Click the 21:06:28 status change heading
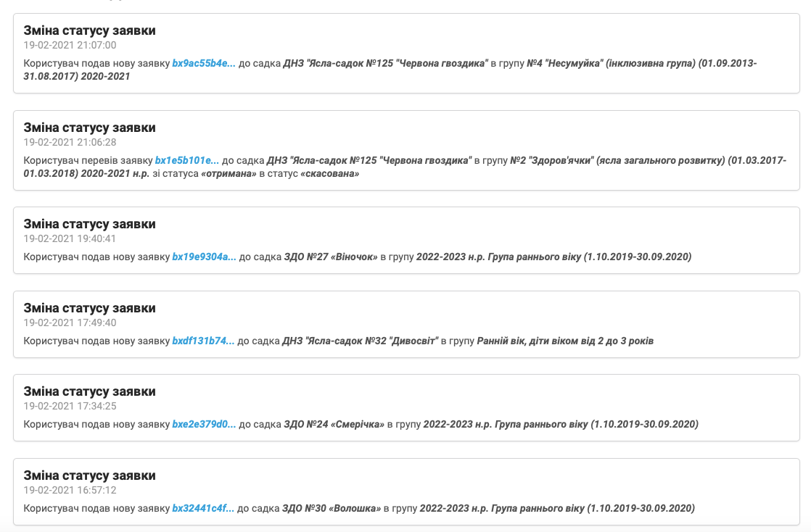 (x=89, y=128)
